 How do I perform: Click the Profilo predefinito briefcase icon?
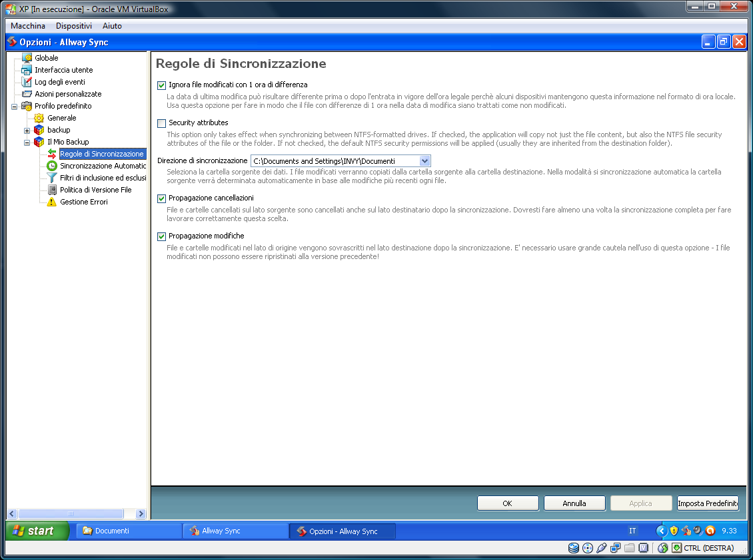click(27, 106)
